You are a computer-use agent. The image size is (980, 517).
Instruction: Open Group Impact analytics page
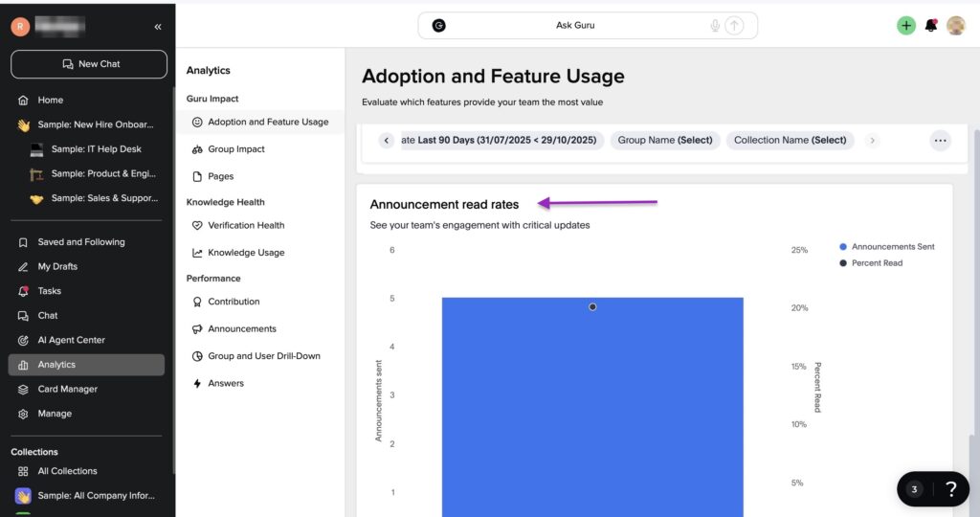(236, 148)
